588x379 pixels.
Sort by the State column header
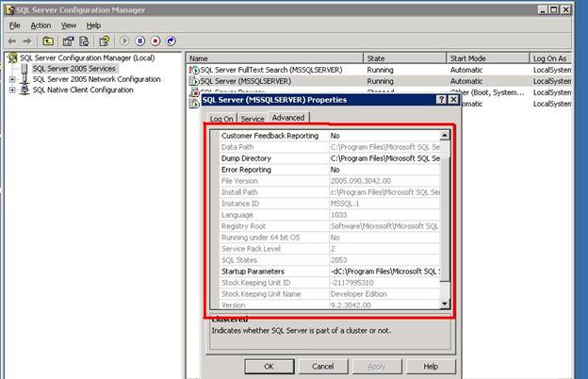pos(405,58)
